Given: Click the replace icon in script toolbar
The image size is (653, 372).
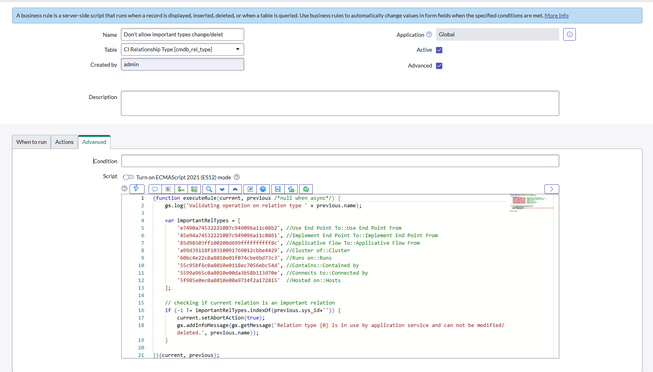Looking at the screenshot, I should tap(181, 189).
